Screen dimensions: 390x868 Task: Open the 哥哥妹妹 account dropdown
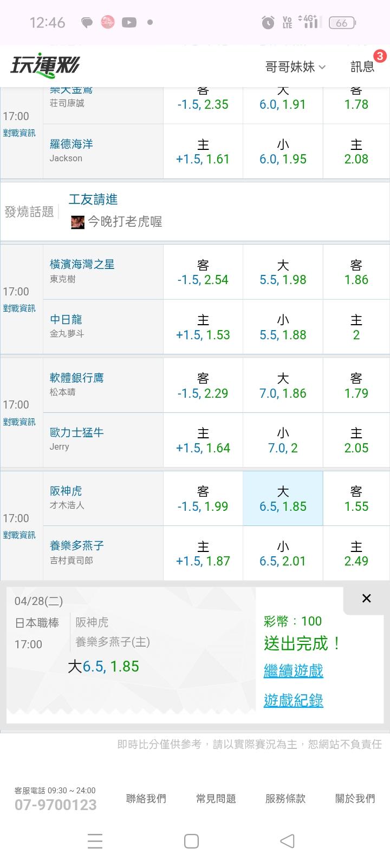tap(295, 67)
